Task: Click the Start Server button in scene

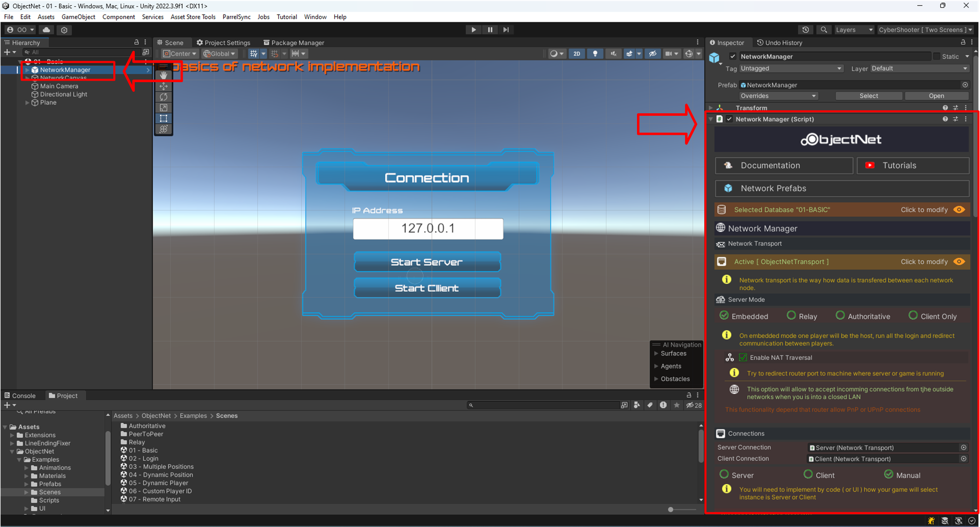Action: pos(427,262)
